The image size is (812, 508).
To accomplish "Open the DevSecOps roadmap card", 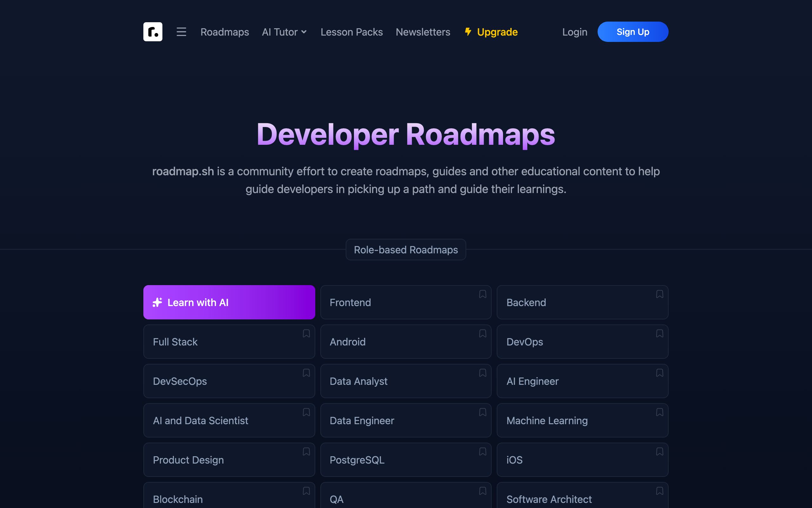I will (229, 381).
